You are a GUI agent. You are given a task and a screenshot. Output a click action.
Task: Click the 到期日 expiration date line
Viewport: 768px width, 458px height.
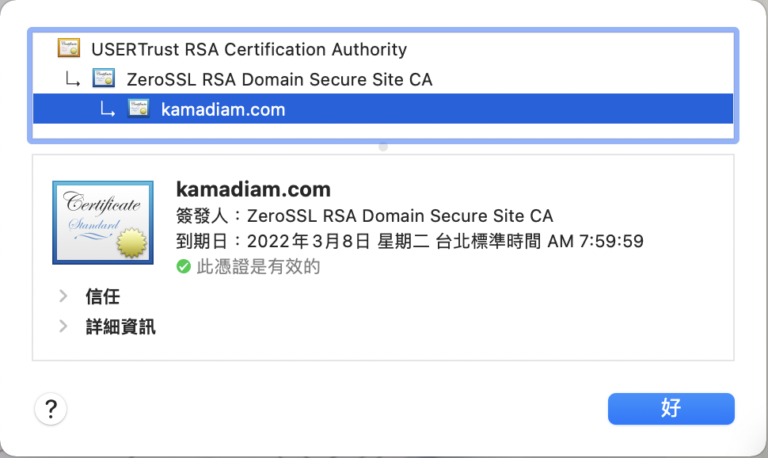(409, 241)
